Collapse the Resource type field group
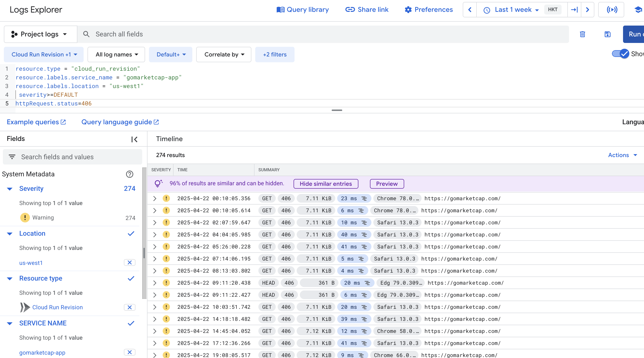644x358 pixels. [x=9, y=279]
